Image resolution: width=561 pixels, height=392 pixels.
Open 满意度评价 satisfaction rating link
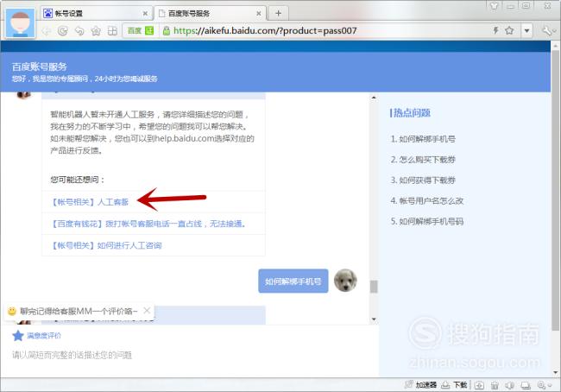point(44,336)
